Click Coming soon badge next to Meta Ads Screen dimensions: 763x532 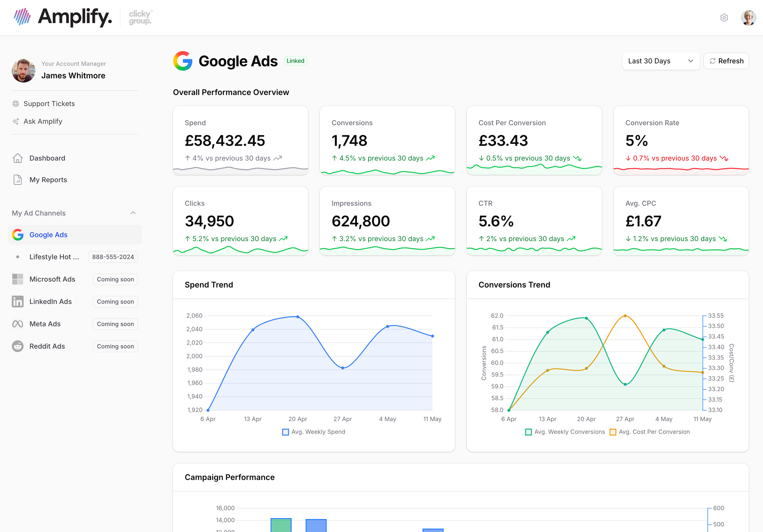coord(115,324)
